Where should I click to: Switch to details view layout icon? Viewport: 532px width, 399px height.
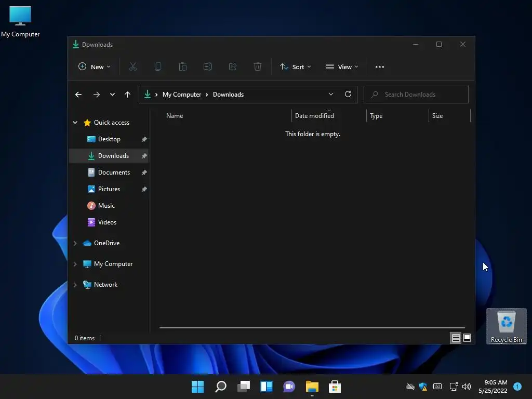coord(456,338)
